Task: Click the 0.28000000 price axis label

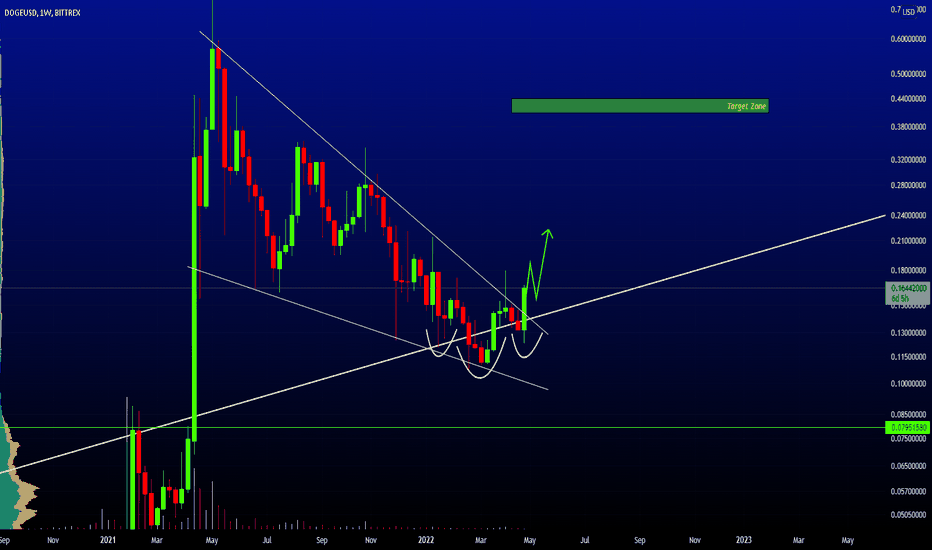Action: click(x=908, y=186)
